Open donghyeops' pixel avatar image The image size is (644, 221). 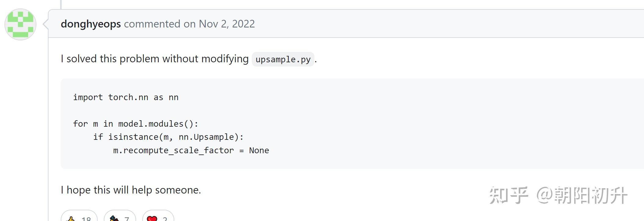(x=20, y=24)
